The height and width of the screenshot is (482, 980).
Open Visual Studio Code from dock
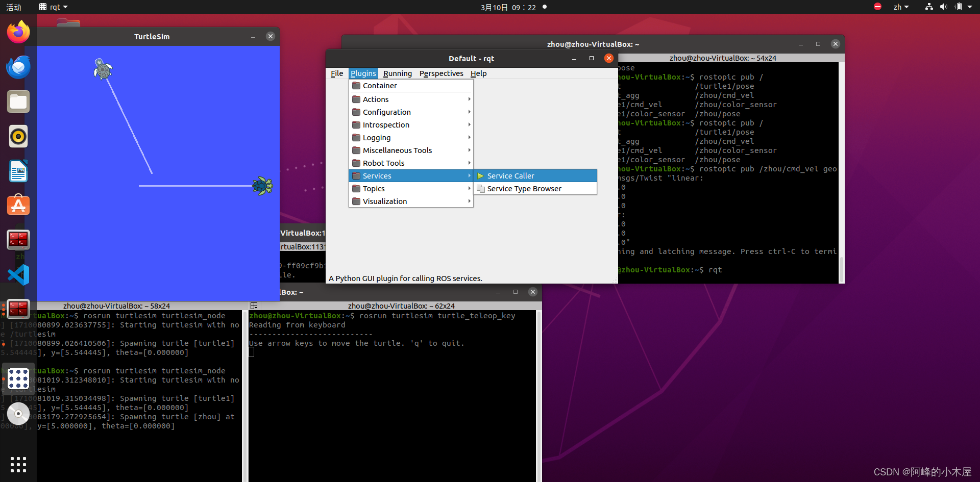18,275
